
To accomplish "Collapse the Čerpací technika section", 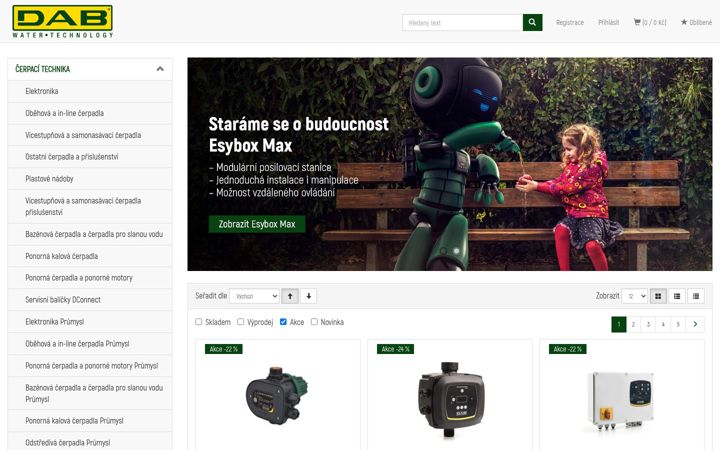I will [x=160, y=69].
